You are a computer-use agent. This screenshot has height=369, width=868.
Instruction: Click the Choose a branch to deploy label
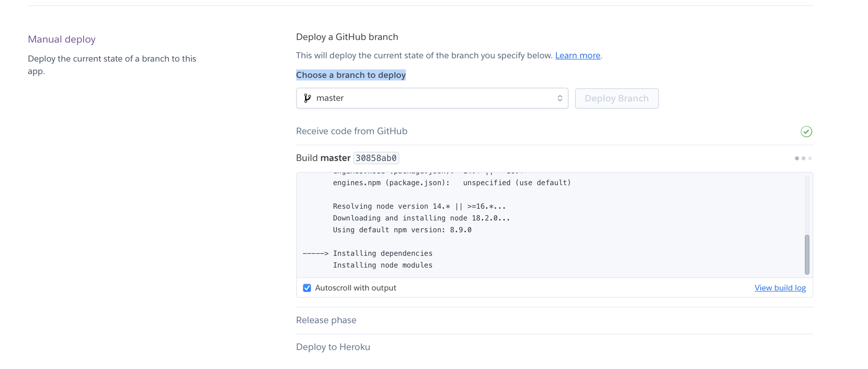pos(351,75)
